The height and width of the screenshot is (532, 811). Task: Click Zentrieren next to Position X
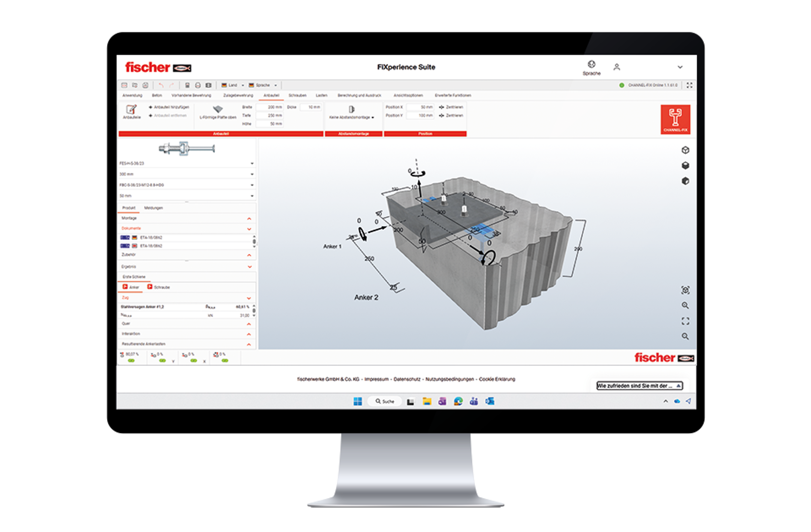click(451, 107)
